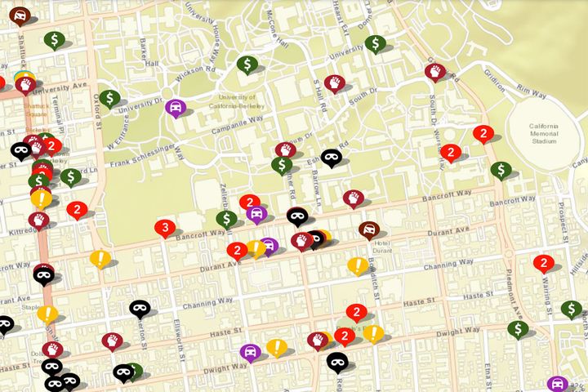Select green dollar marker near Wickson Rd
588x392 pixels.
click(x=247, y=65)
